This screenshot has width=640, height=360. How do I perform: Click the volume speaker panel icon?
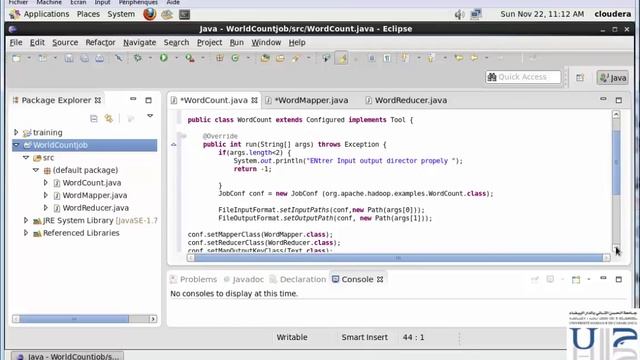(459, 14)
